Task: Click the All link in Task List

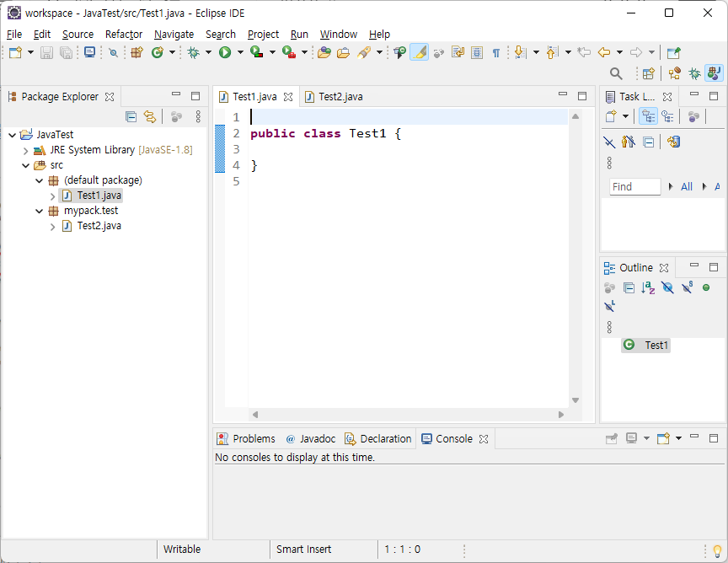Action: [686, 187]
